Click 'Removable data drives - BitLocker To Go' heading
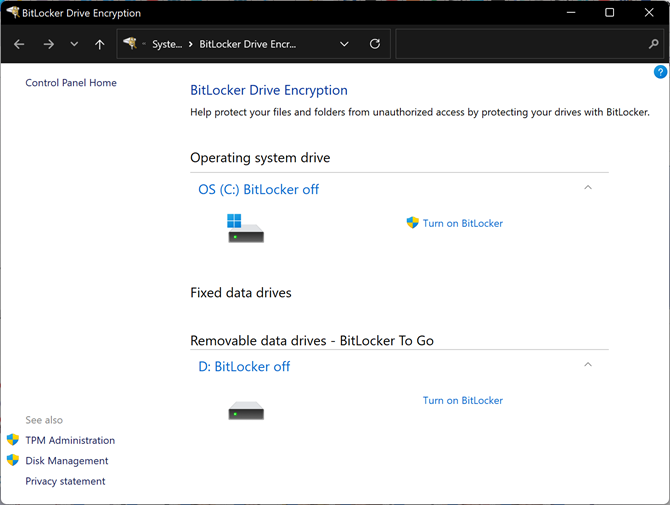Viewport: 670px width, 505px height. coord(312,341)
